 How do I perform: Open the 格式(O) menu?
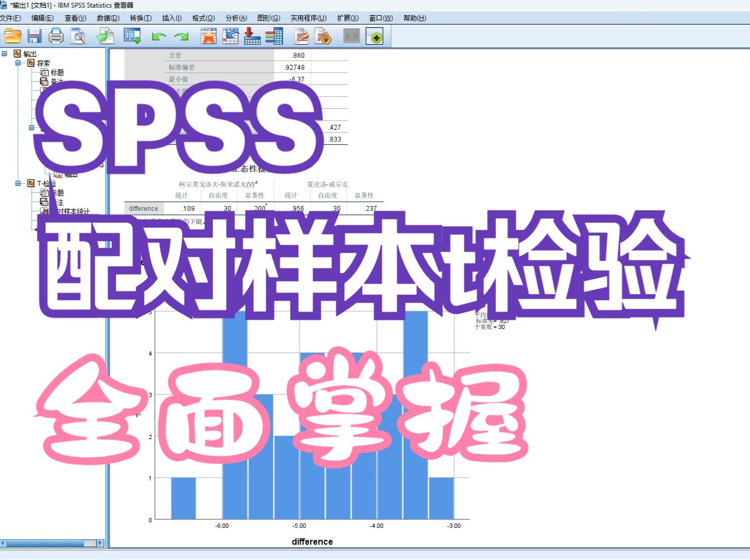[x=203, y=18]
